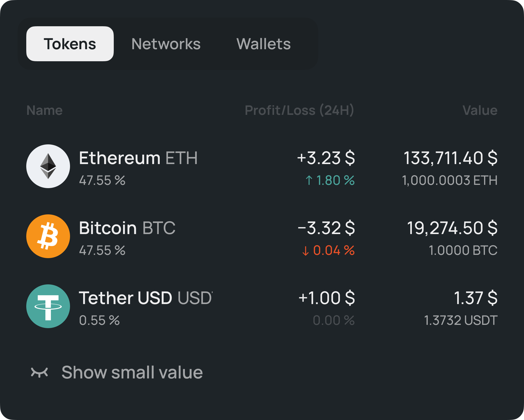Click the Bitcoin logo icon

point(48,236)
